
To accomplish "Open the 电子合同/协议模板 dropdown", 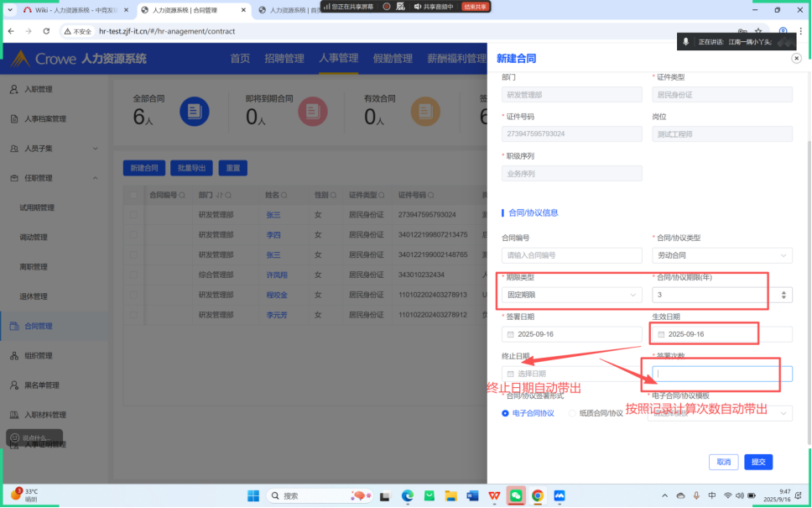I will pos(720,413).
